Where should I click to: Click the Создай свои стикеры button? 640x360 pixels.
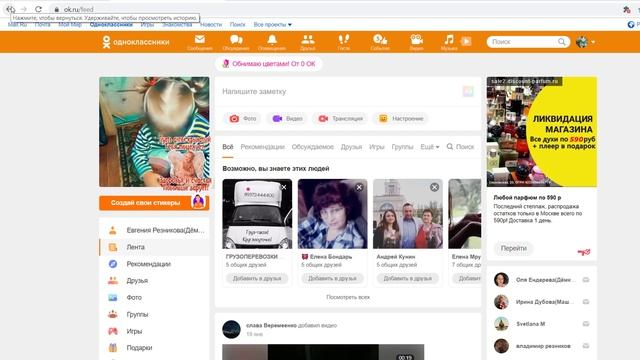coord(154,203)
